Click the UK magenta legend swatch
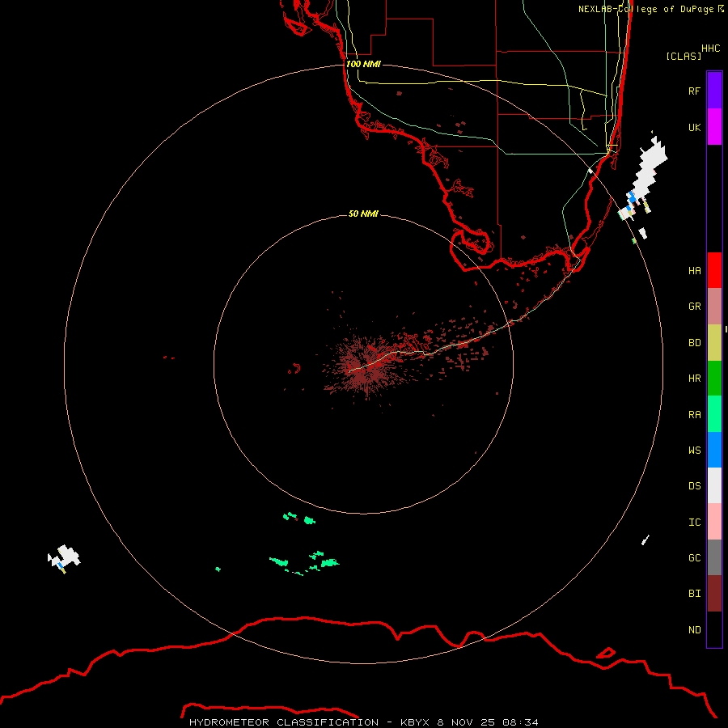The height and width of the screenshot is (728, 728). (714, 127)
